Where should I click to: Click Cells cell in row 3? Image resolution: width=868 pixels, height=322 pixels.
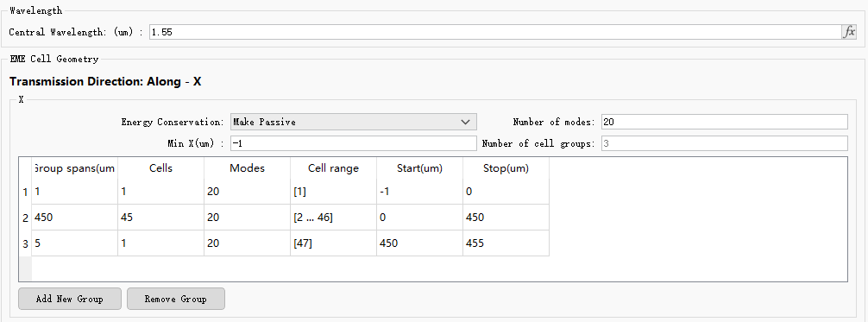160,243
